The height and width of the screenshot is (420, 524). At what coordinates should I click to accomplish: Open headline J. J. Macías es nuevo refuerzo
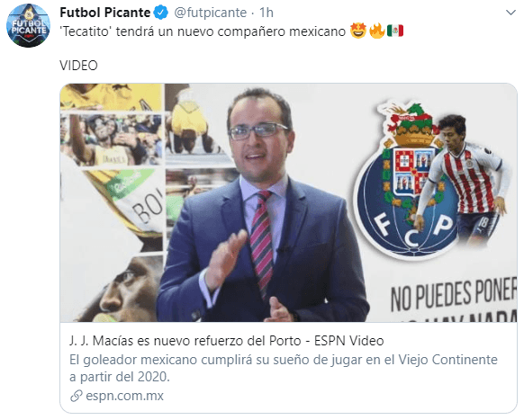[x=226, y=341]
